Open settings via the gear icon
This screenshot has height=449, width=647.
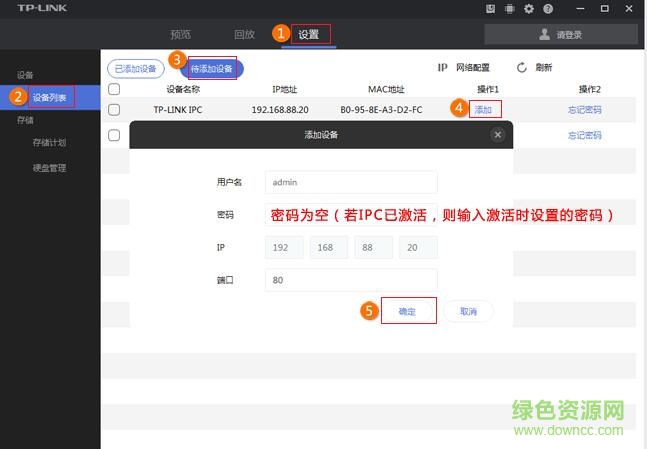click(x=528, y=8)
